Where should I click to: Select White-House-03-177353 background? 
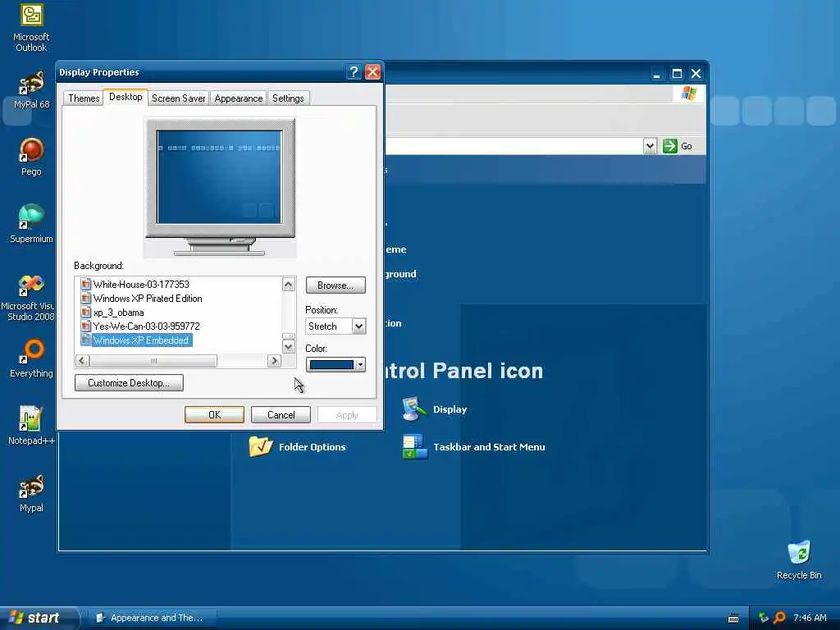pyautogui.click(x=140, y=284)
